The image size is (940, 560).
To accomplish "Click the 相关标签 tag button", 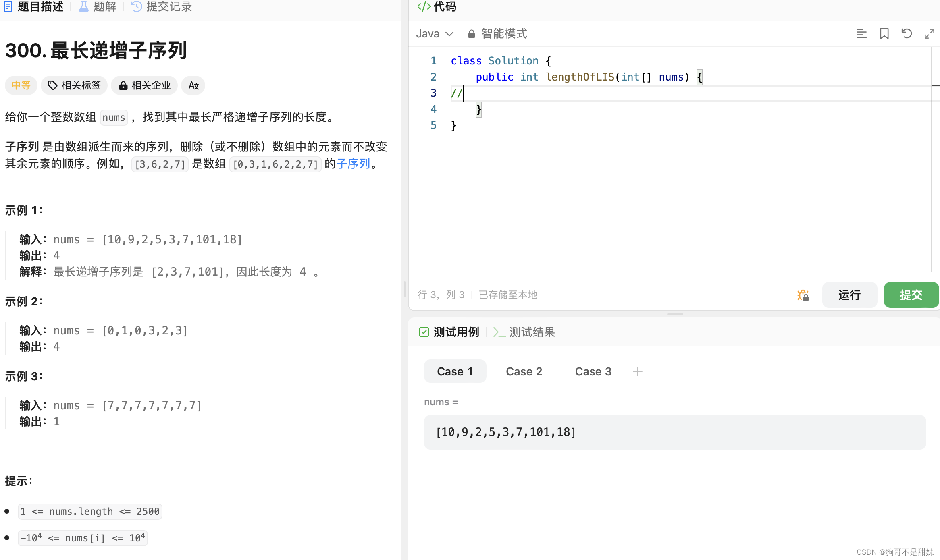I will coord(74,85).
